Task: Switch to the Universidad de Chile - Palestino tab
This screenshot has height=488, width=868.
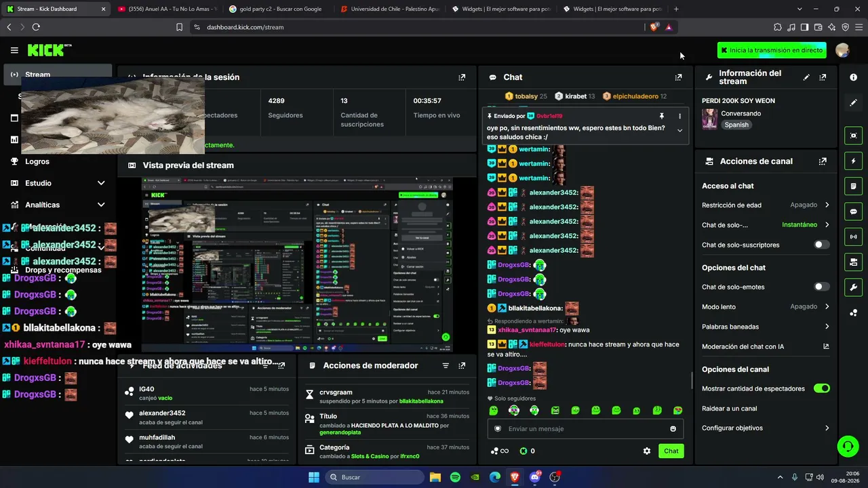Action: pos(389,9)
